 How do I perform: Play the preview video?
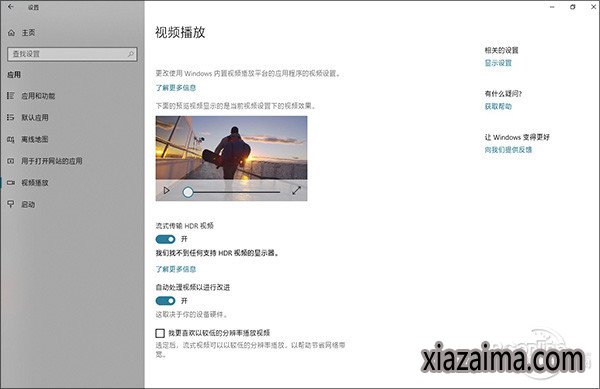click(166, 190)
